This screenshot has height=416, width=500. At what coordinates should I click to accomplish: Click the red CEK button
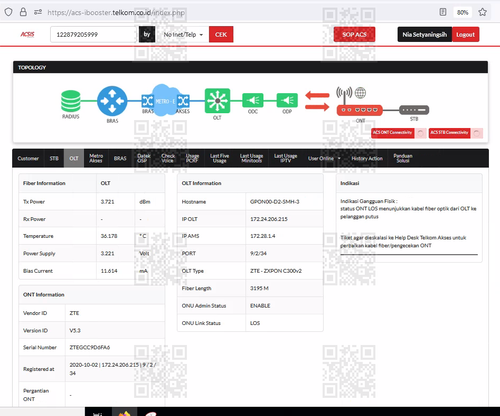pyautogui.click(x=221, y=34)
